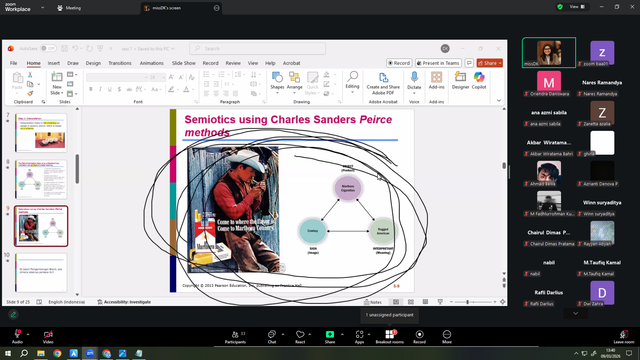Viewport: 640px width, 360px height.
Task: Toggle the PowerPoint AutoSave switch
Action: [x=49, y=48]
